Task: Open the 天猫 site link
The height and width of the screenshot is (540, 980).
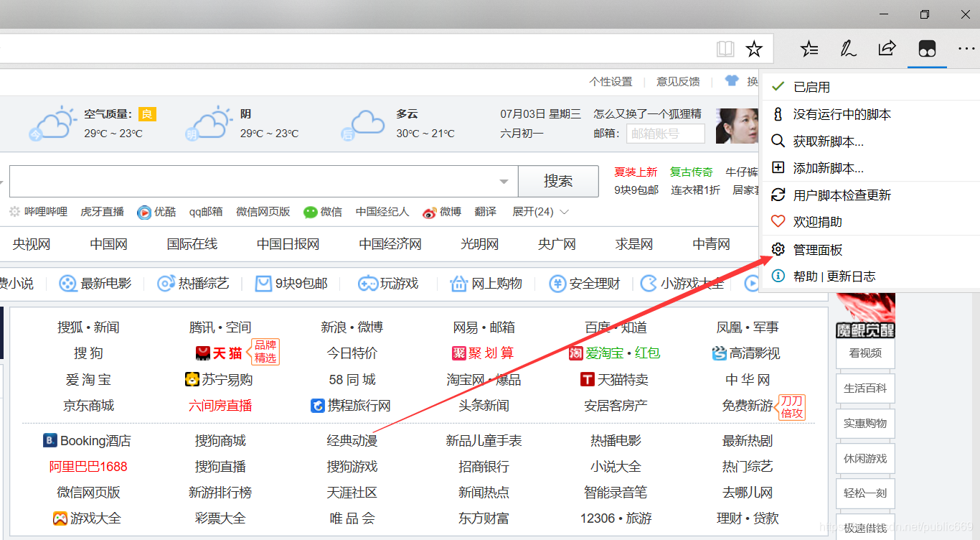Action: point(219,353)
